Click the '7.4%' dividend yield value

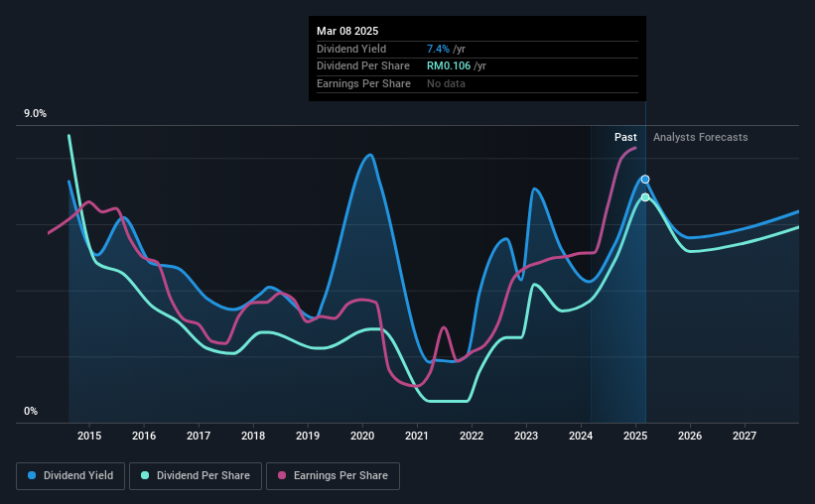(438, 49)
